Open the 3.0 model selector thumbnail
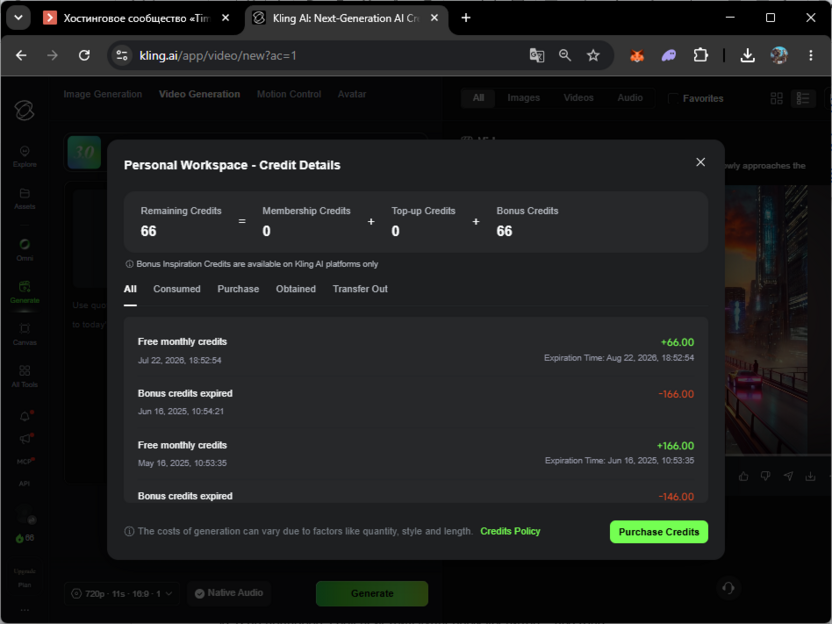The image size is (832, 624). (84, 152)
